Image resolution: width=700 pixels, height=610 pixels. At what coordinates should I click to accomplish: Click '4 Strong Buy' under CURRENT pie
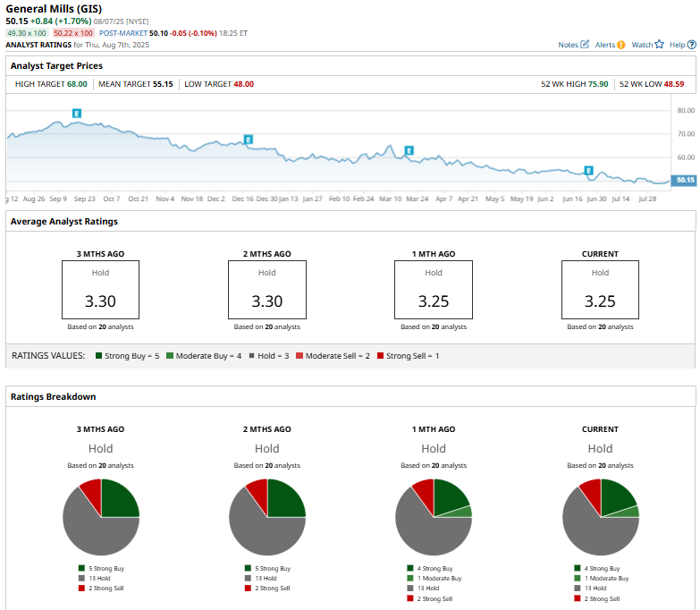pyautogui.click(x=602, y=569)
